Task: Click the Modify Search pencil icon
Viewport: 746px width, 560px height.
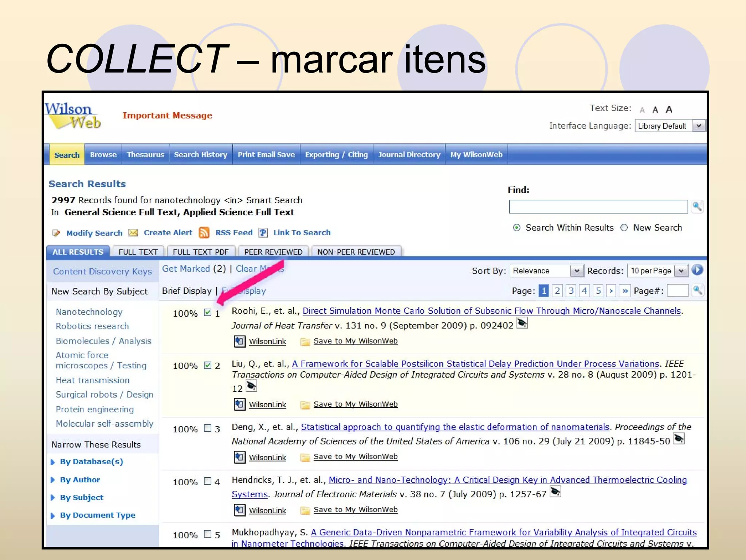Action: click(x=56, y=233)
